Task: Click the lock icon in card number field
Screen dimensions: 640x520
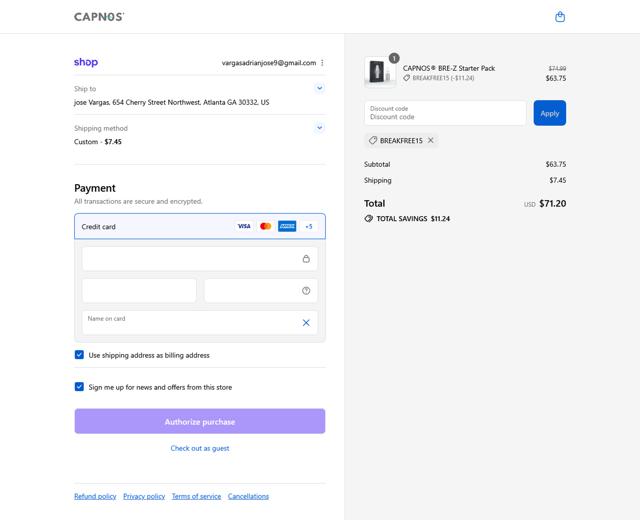Action: (x=306, y=259)
